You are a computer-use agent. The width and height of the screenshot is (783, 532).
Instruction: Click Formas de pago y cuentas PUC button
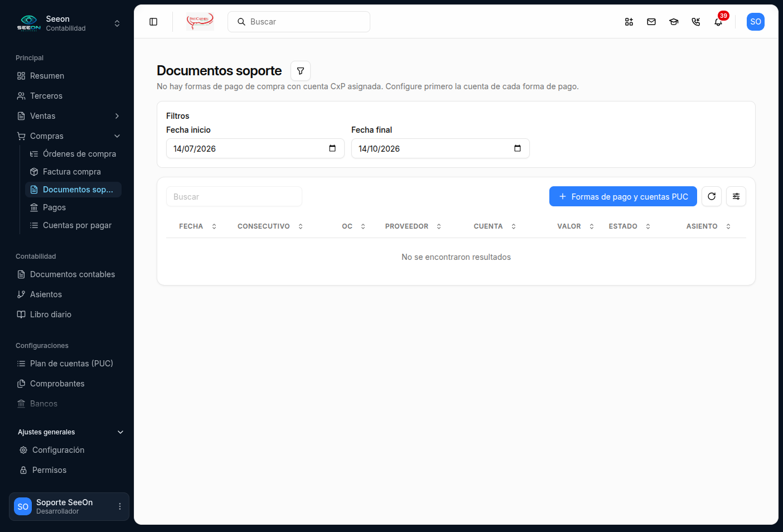point(623,196)
